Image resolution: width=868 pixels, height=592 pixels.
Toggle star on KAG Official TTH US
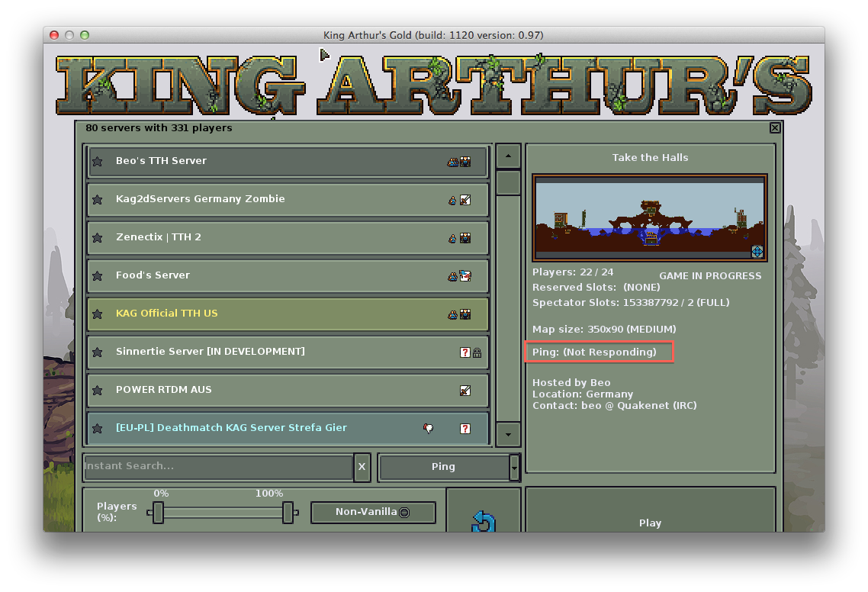click(98, 314)
